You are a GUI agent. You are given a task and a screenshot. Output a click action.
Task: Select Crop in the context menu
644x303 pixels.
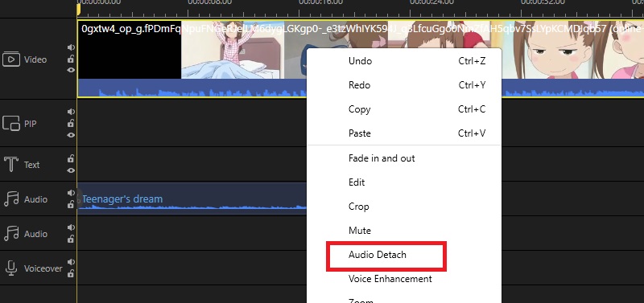404,207
